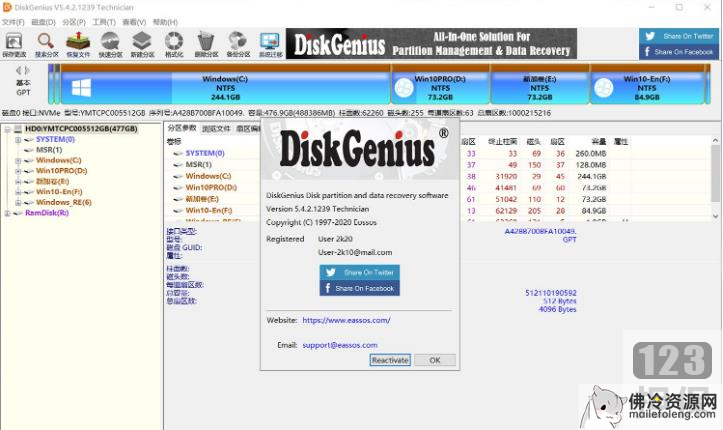Collapse the HD0:YMTCPC005512GB disk node
This screenshot has width=723, height=430.
point(8,130)
